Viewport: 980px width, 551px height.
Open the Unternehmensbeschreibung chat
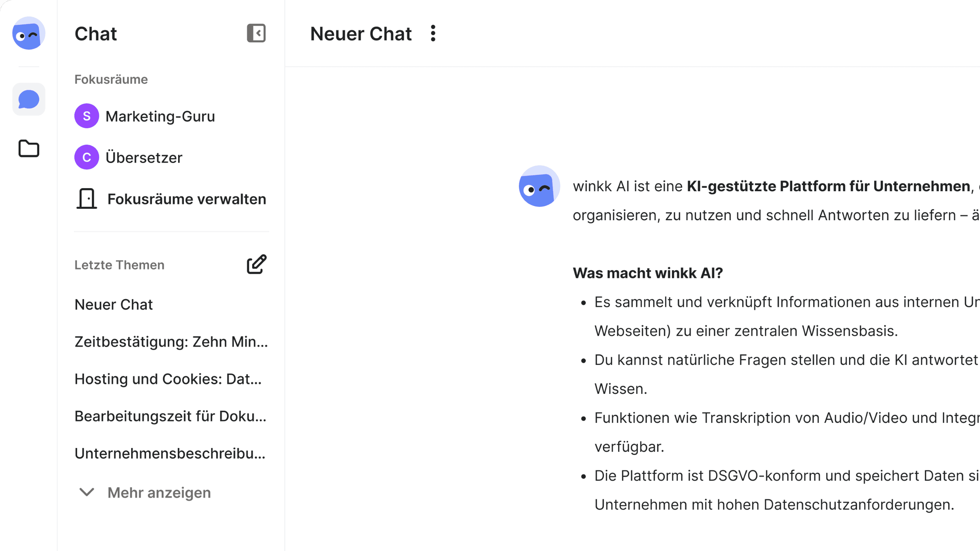pyautogui.click(x=171, y=452)
